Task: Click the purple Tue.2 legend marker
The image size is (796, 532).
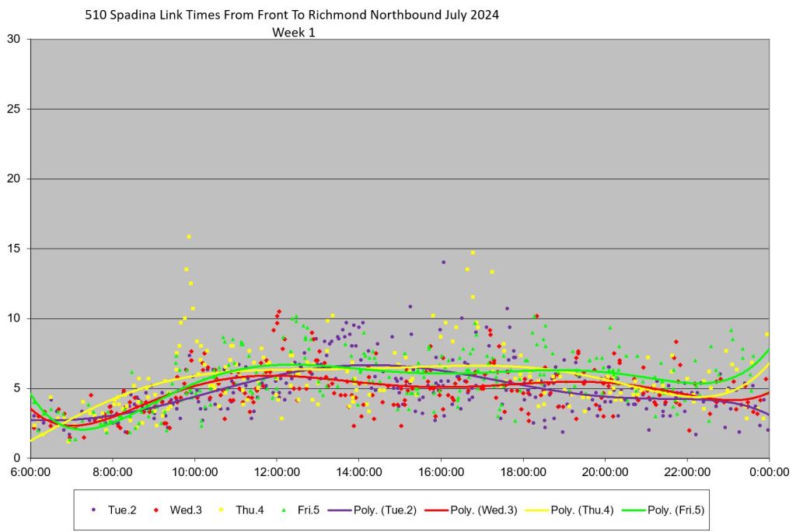Action: (x=94, y=509)
